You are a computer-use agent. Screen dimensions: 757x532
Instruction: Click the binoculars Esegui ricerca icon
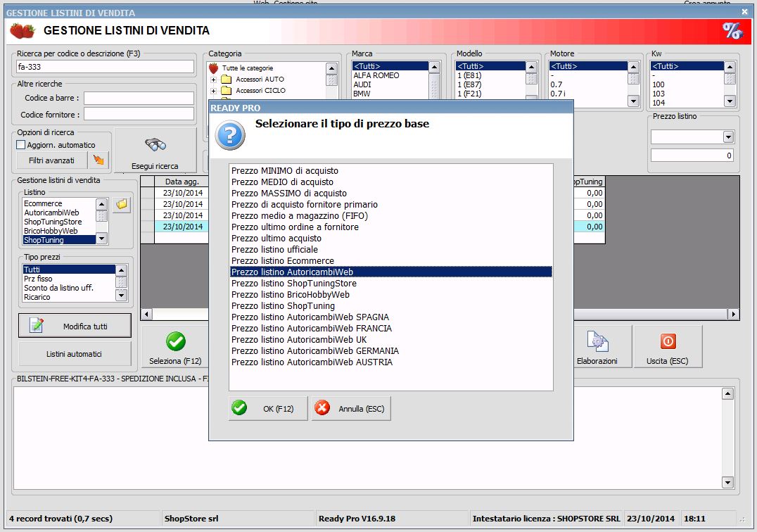click(155, 144)
